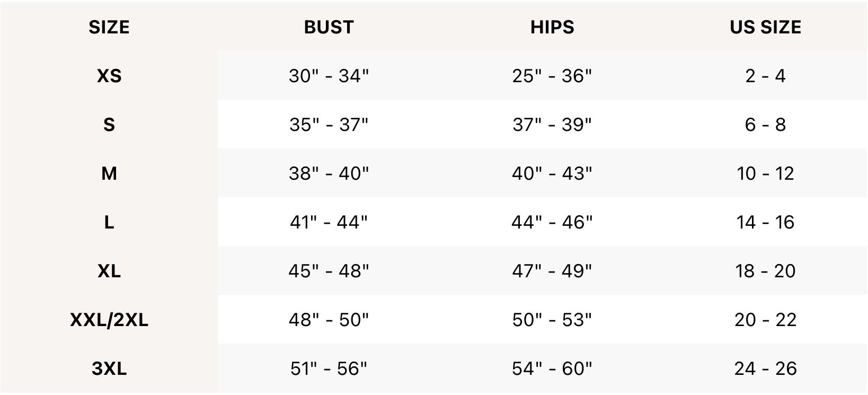The image size is (868, 395).
Task: Click the HIPS column header
Action: pyautogui.click(x=552, y=27)
